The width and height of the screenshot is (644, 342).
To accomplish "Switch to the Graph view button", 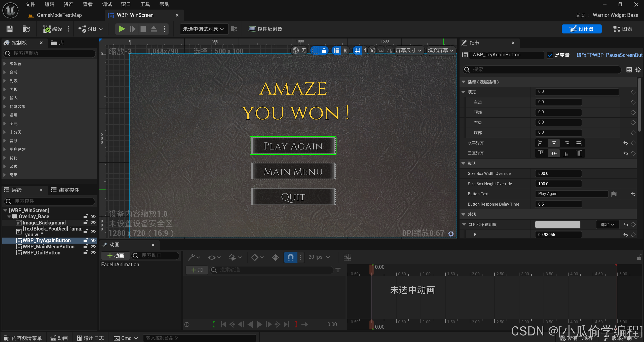I will tap(623, 29).
